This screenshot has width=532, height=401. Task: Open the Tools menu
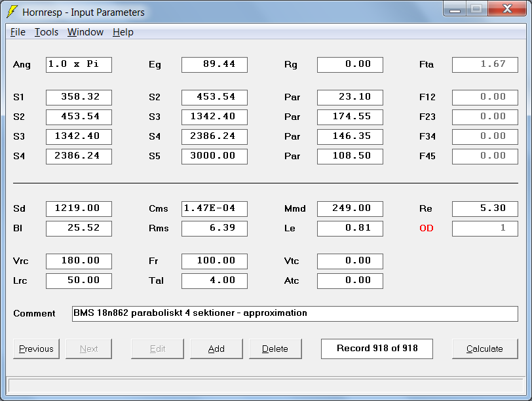pyautogui.click(x=47, y=32)
